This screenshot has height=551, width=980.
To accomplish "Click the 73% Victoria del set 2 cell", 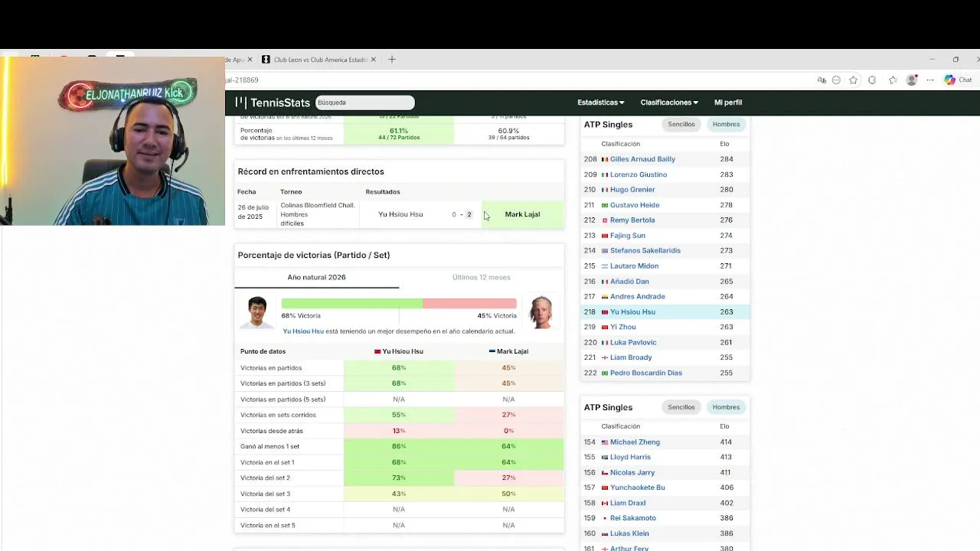I will coord(399,478).
